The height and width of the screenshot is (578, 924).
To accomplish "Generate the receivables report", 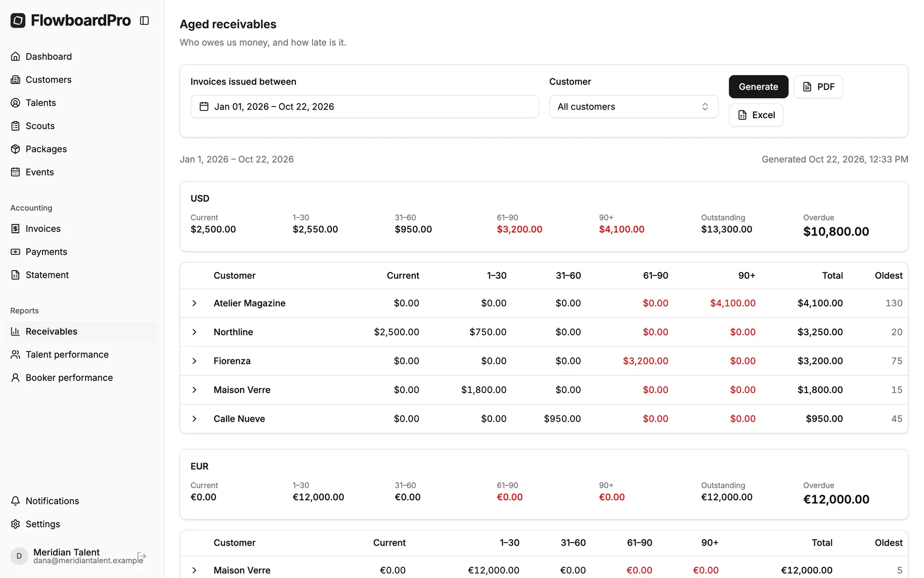I will [x=758, y=86].
